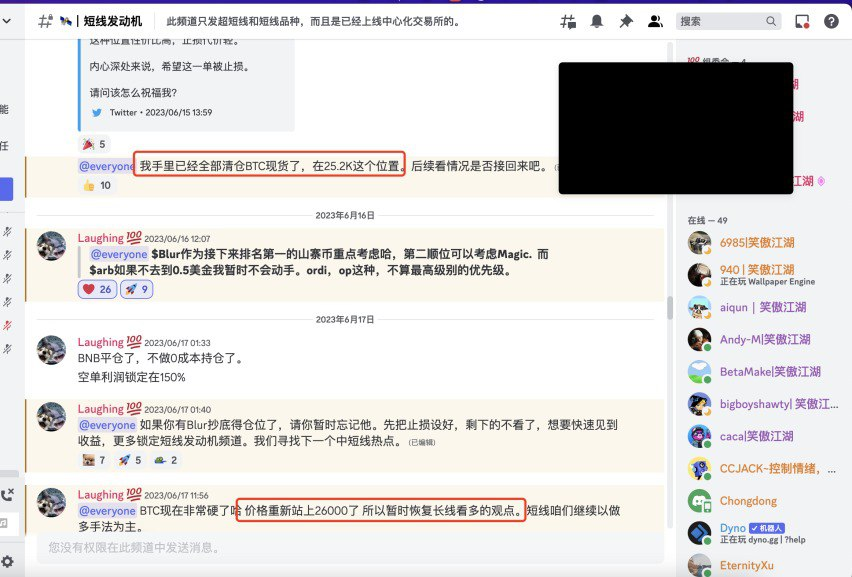
Task: Click the channel topic text in the header
Action: [x=313, y=21]
